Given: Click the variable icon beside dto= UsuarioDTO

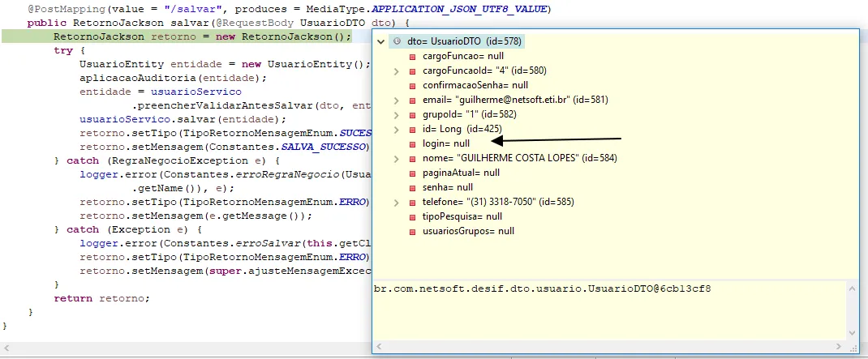Looking at the screenshot, I should click(x=397, y=41).
